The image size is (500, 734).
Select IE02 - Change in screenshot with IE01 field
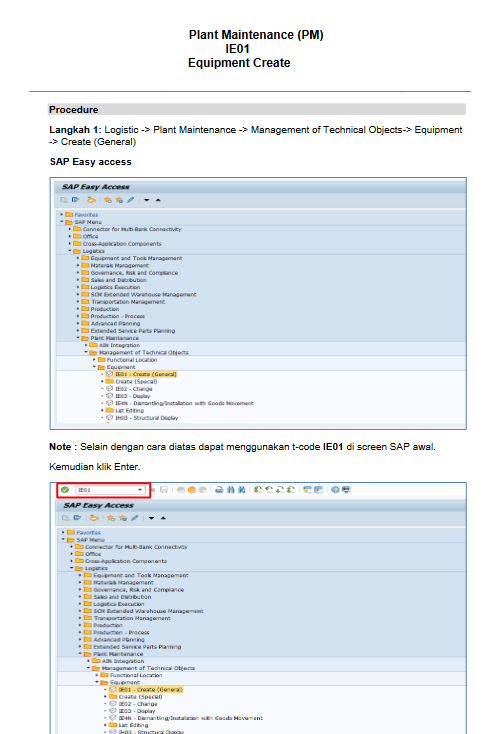pos(138,704)
